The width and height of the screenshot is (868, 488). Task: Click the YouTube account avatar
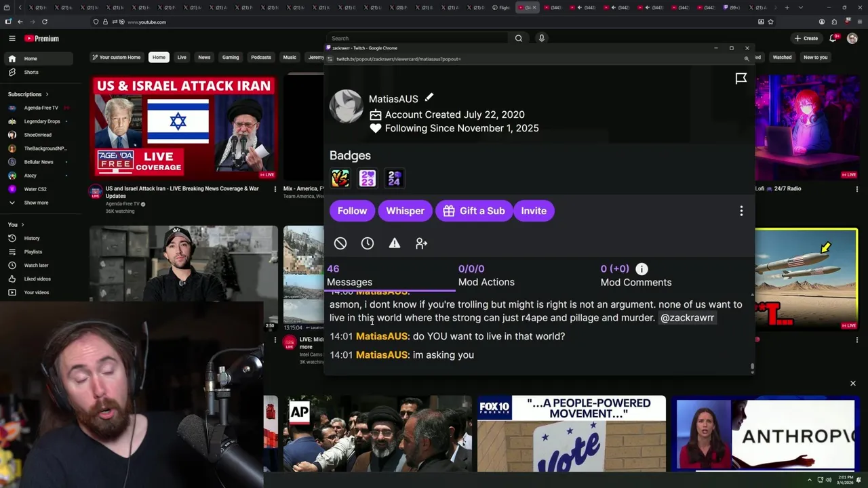click(852, 39)
